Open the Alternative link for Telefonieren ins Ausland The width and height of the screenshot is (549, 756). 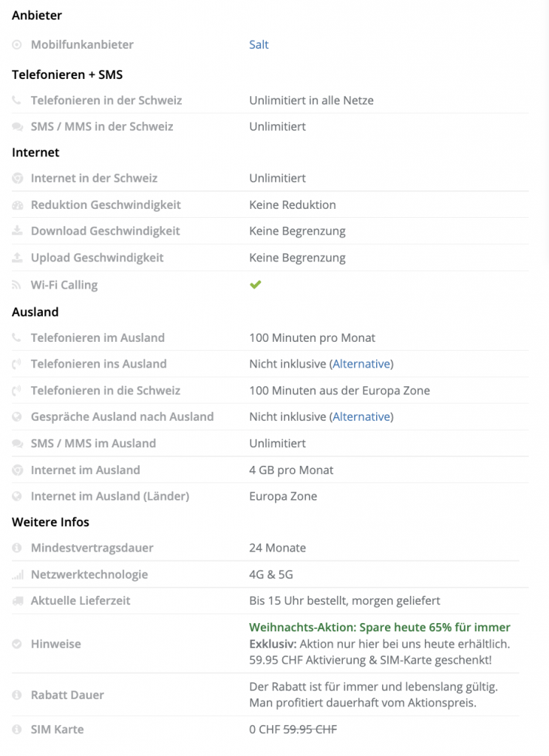coord(361,364)
